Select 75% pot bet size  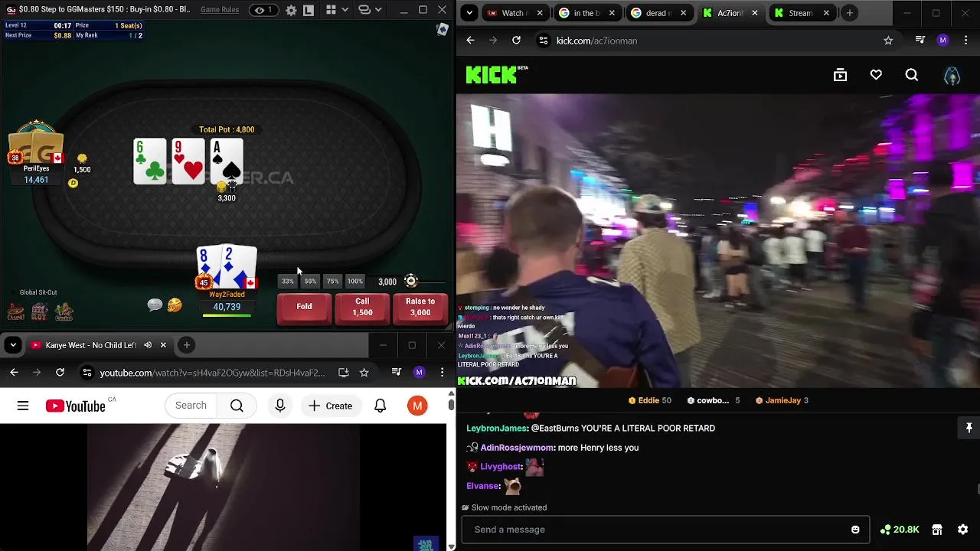(332, 282)
